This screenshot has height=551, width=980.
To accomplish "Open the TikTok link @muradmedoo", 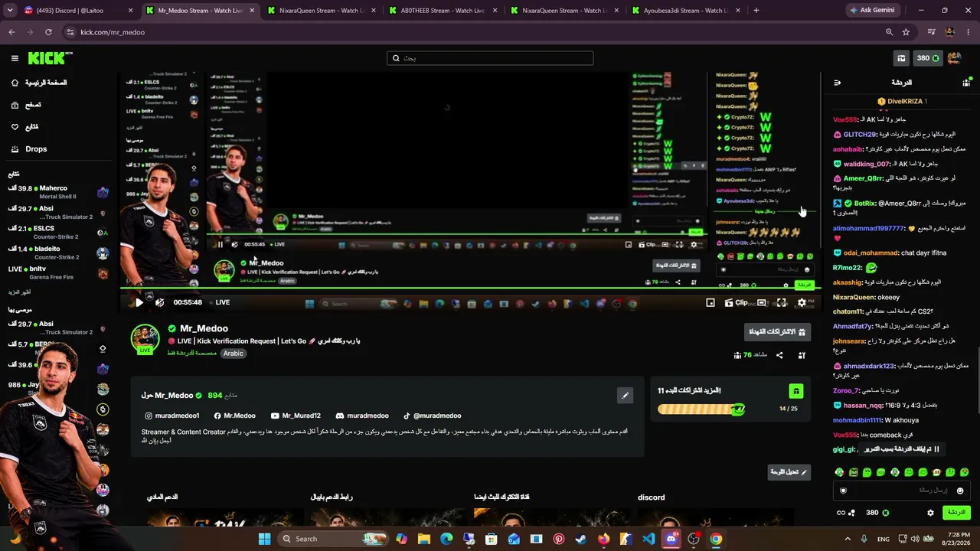I will [x=433, y=416].
